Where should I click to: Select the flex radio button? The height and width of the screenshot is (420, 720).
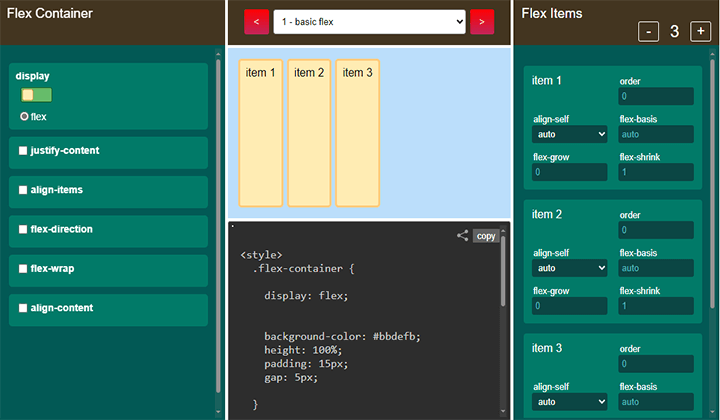(25, 117)
